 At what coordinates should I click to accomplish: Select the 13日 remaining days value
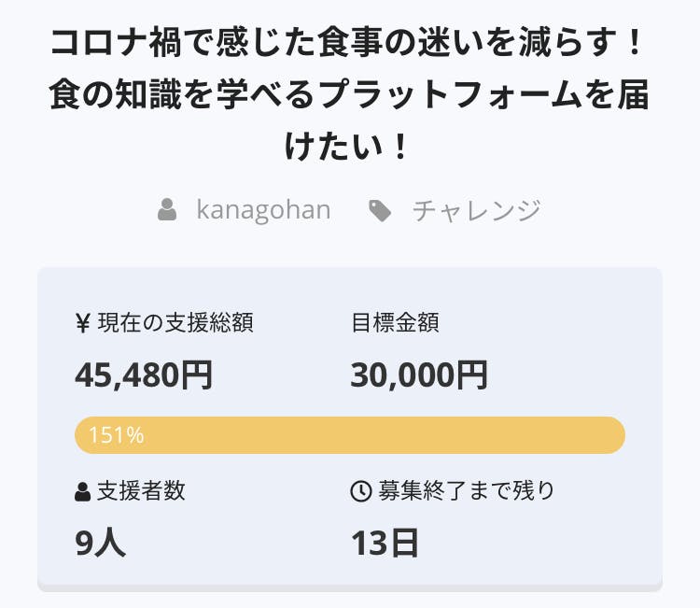tap(385, 543)
